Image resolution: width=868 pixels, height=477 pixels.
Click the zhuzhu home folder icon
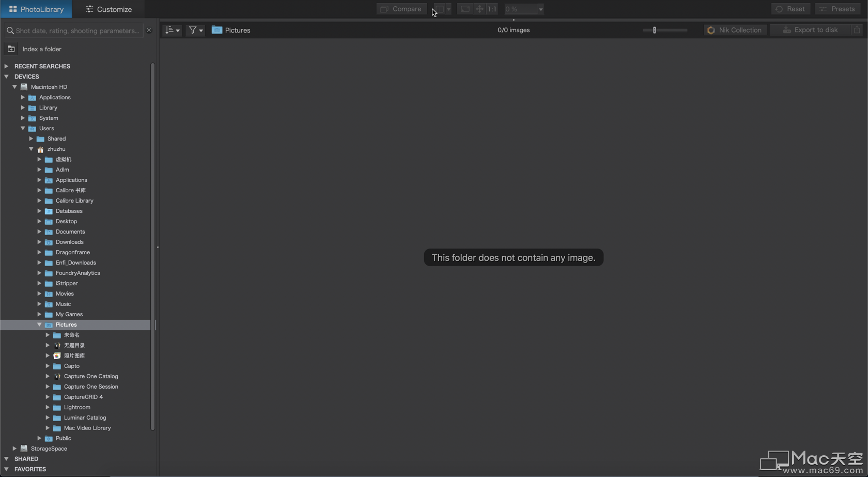[x=40, y=149]
